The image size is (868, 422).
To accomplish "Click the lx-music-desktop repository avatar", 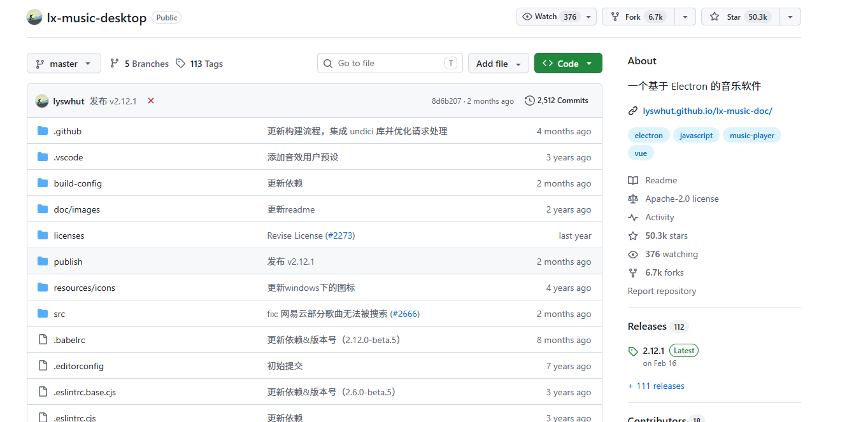I will point(34,17).
